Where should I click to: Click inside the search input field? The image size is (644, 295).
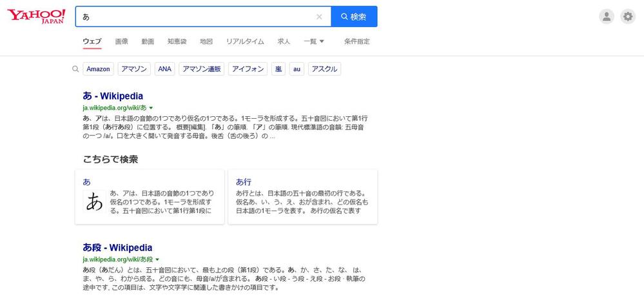(193, 17)
